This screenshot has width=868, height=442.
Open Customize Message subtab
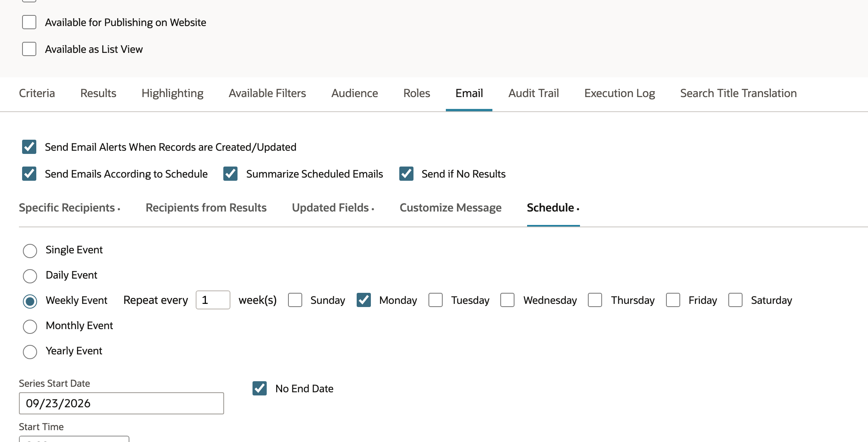coord(451,208)
